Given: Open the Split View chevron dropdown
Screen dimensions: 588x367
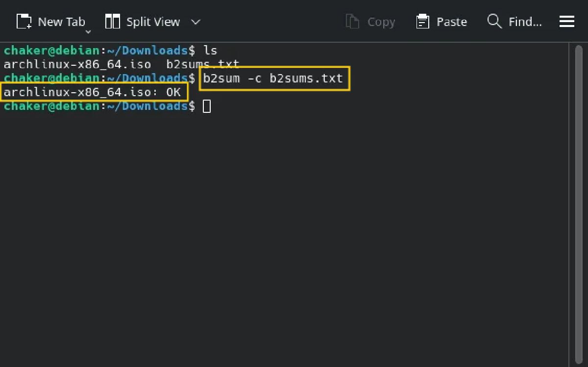Looking at the screenshot, I should pyautogui.click(x=196, y=22).
